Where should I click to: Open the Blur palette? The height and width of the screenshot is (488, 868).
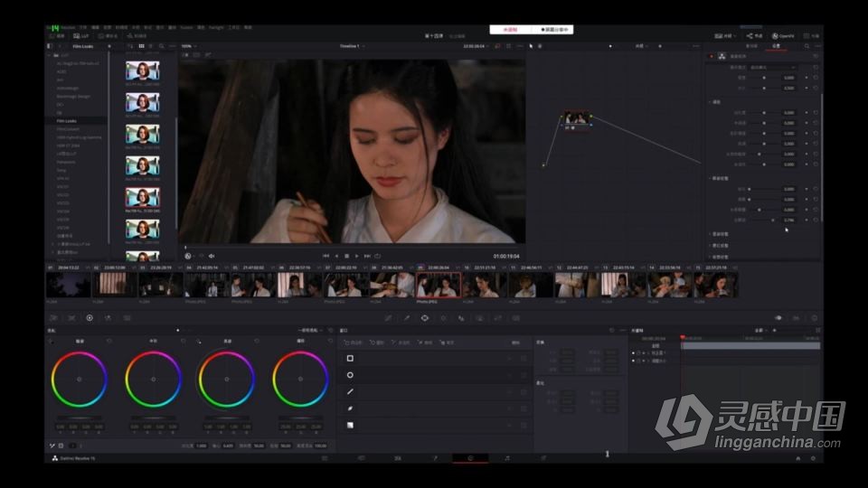[461, 318]
